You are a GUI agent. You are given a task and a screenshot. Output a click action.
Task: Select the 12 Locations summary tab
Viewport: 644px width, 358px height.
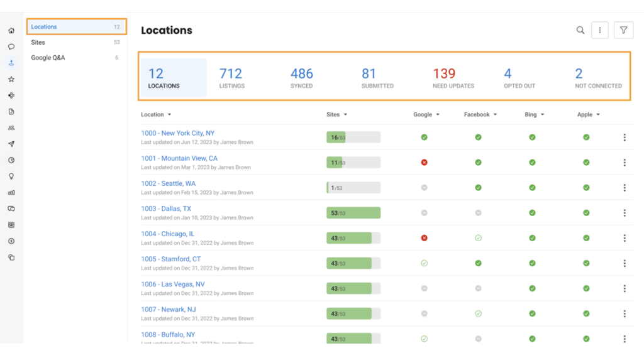point(174,77)
